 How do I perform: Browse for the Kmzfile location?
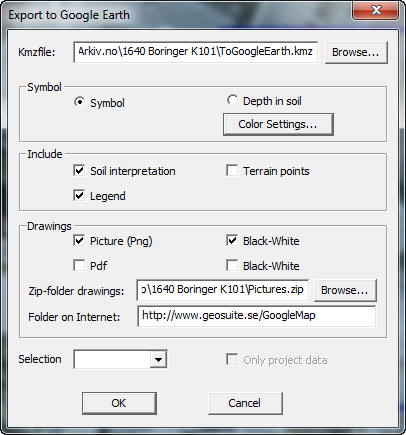click(356, 52)
